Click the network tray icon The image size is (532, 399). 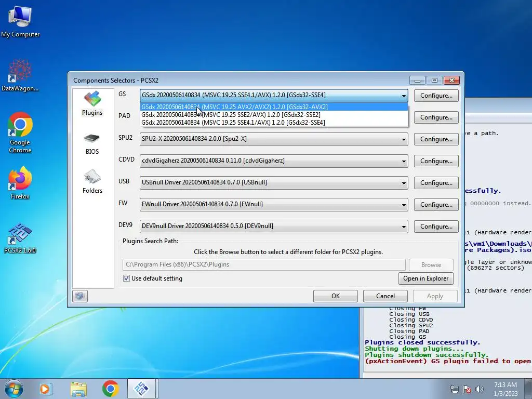[x=454, y=389]
